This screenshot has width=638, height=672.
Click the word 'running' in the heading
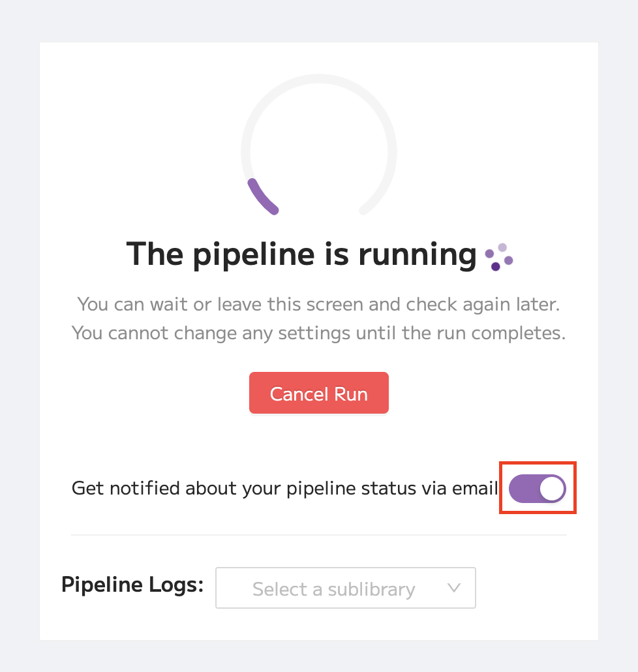417,256
